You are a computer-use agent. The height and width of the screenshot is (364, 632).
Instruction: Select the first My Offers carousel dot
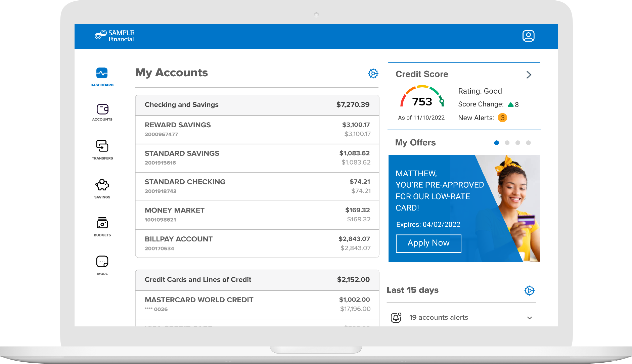497,143
